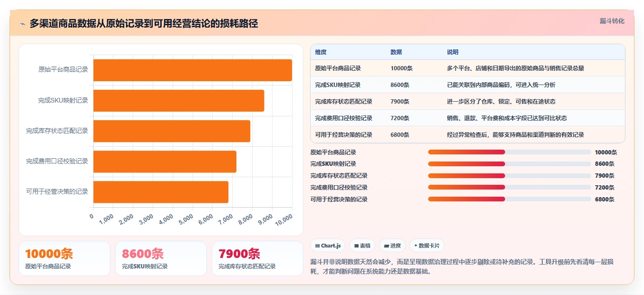Click the description 进一步区分了仓库、锁定
Image resolution: width=644 pixels, height=295 pixels.
[501, 102]
